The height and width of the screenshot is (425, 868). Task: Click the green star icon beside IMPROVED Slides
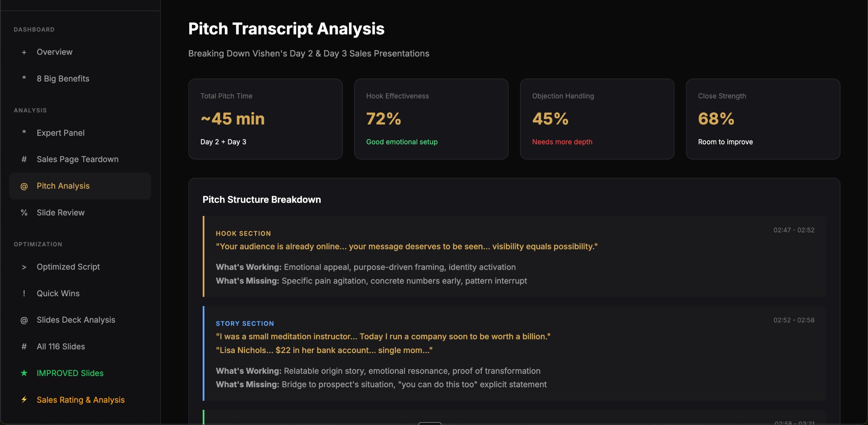[24, 373]
